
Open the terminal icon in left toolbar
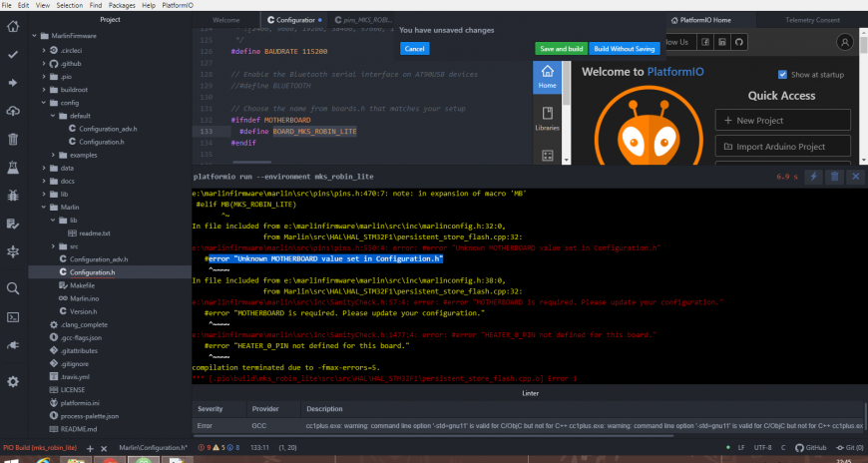(13, 317)
